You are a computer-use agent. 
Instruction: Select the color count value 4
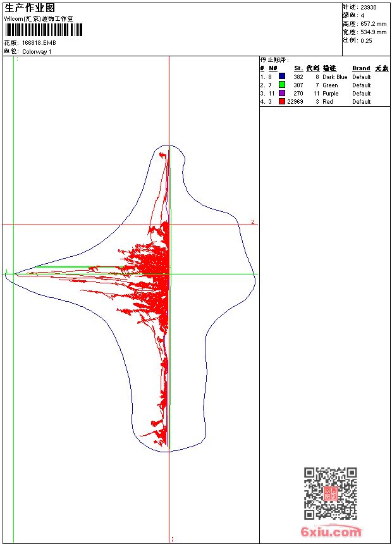coord(362,16)
